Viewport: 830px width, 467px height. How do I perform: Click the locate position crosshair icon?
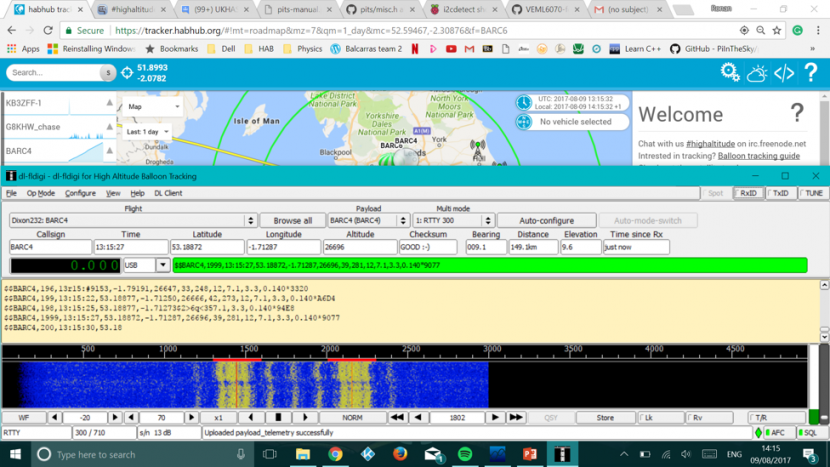point(127,73)
